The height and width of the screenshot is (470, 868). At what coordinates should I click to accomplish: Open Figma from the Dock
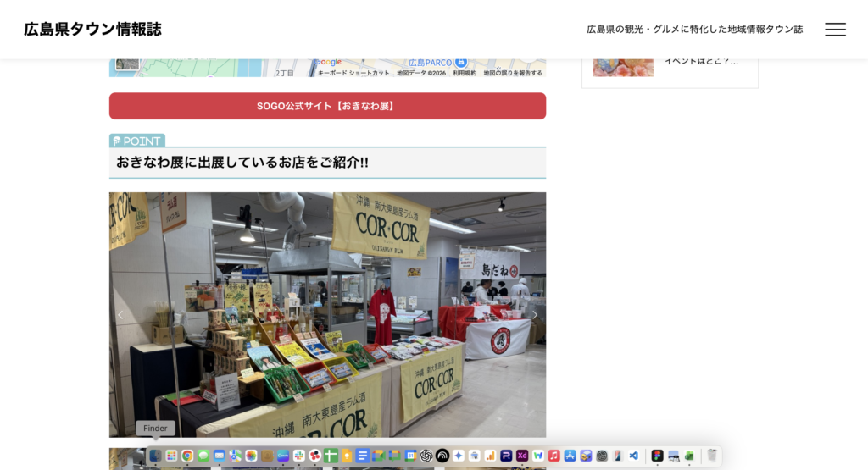coord(657,456)
